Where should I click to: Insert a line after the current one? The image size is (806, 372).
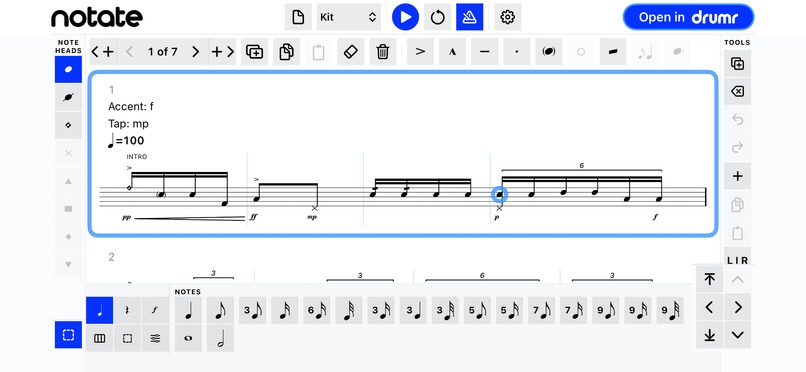[x=223, y=51]
